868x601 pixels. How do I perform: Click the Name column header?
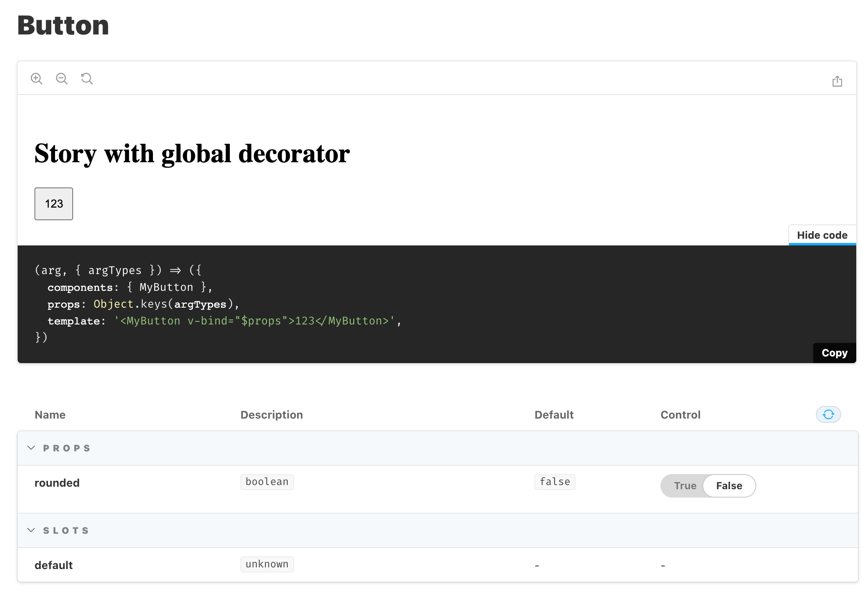click(x=50, y=414)
